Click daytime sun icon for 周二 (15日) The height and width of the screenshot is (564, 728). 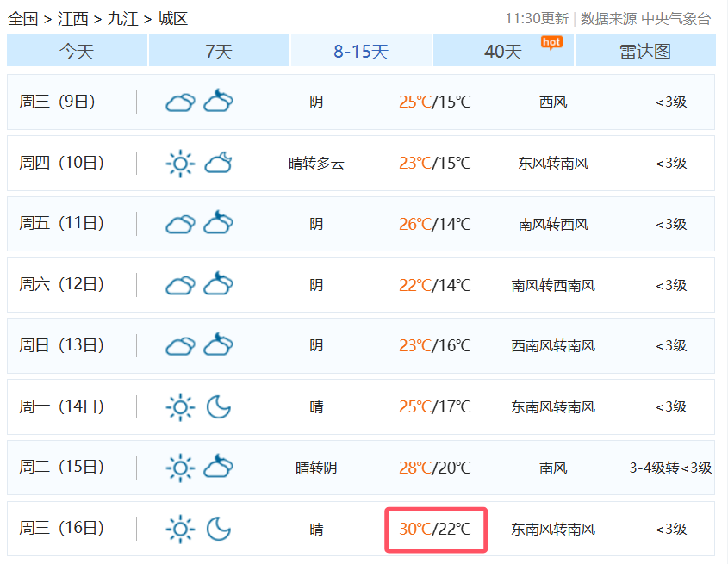pos(181,468)
